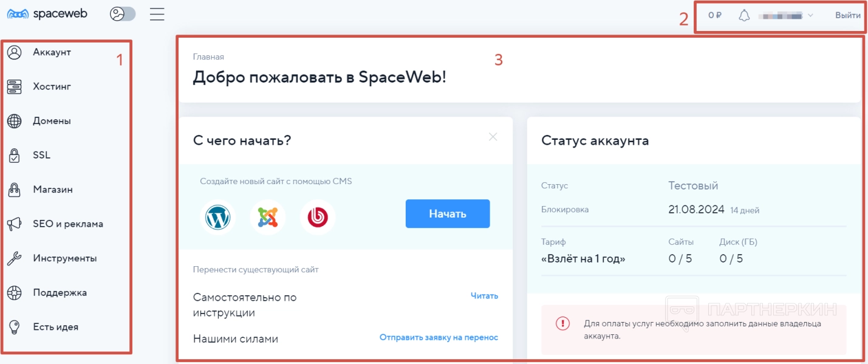The height and width of the screenshot is (364, 868).
Task: Click the Главная breadcrumb
Action: point(208,57)
